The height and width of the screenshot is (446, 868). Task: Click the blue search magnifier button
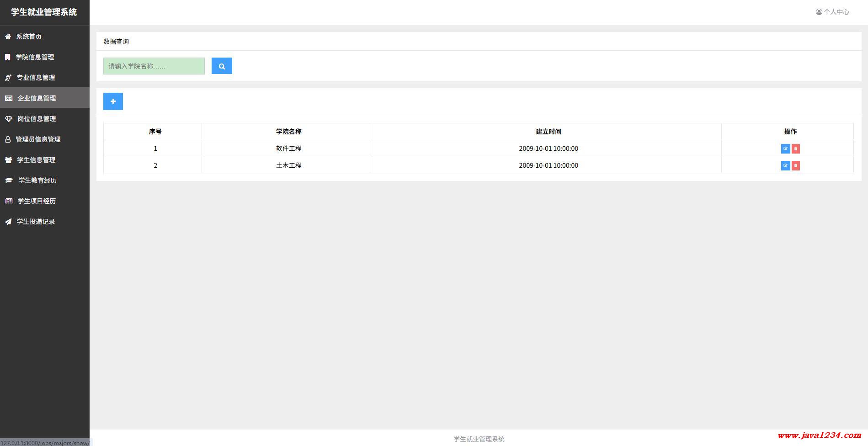(222, 66)
